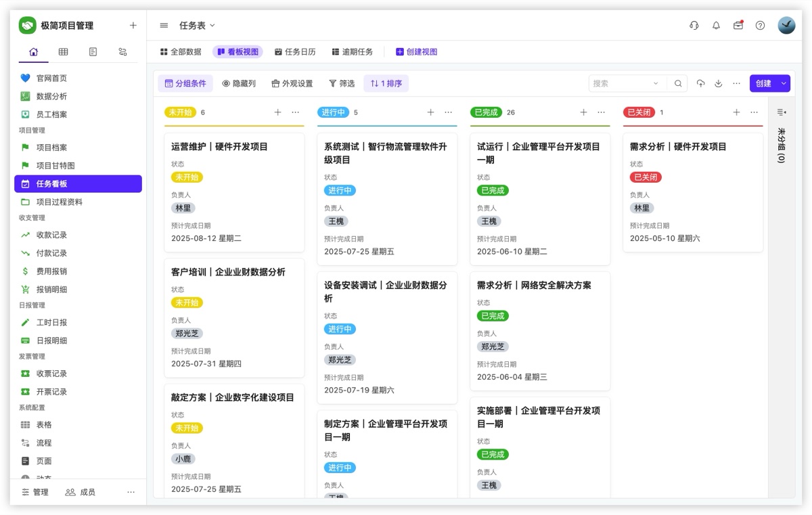Switch to 逾期任务 view
The height and width of the screenshot is (515, 812).
click(x=352, y=51)
